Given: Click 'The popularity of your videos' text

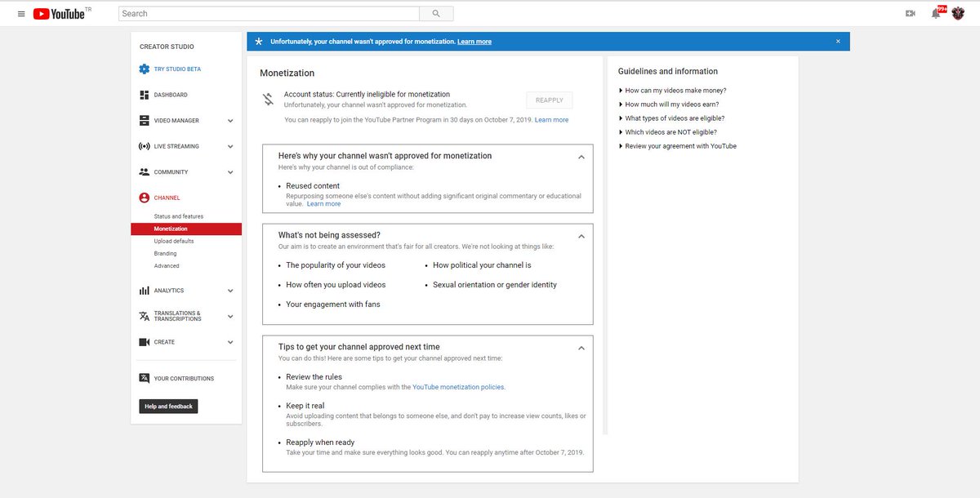Looking at the screenshot, I should [336, 265].
